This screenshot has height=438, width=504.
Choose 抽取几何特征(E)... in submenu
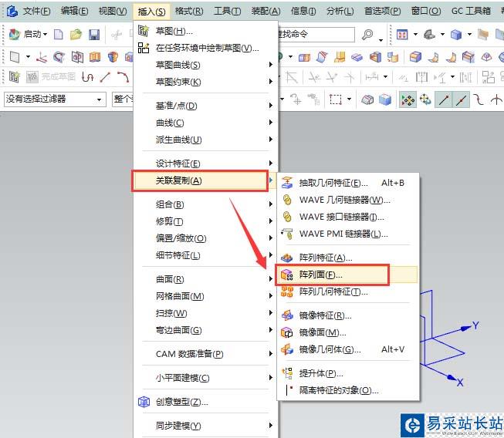348,183
